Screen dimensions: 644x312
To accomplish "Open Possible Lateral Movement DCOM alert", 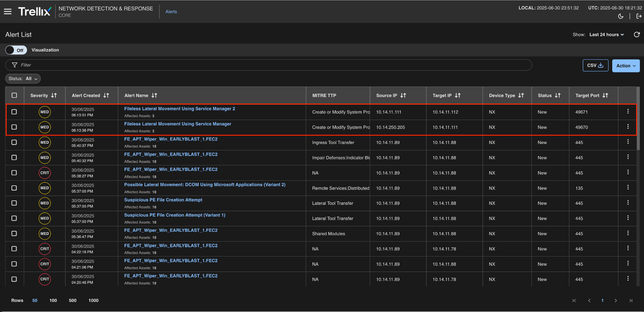I will [x=205, y=185].
